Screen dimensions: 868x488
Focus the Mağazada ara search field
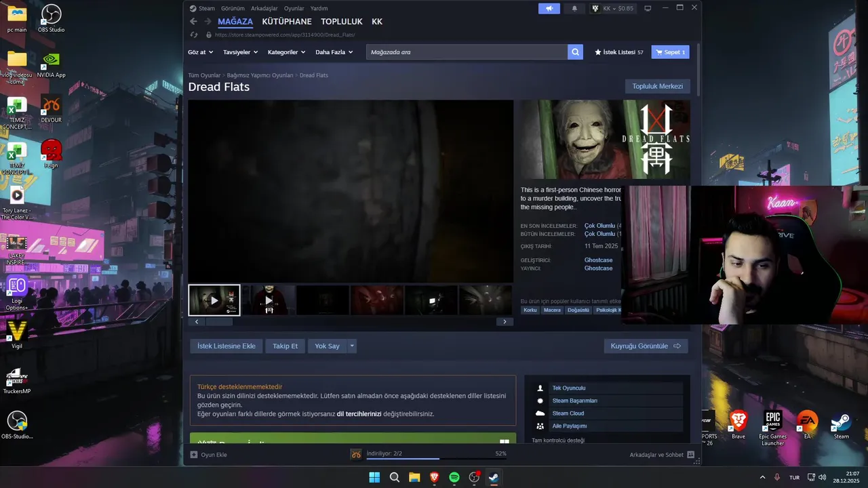tap(467, 52)
